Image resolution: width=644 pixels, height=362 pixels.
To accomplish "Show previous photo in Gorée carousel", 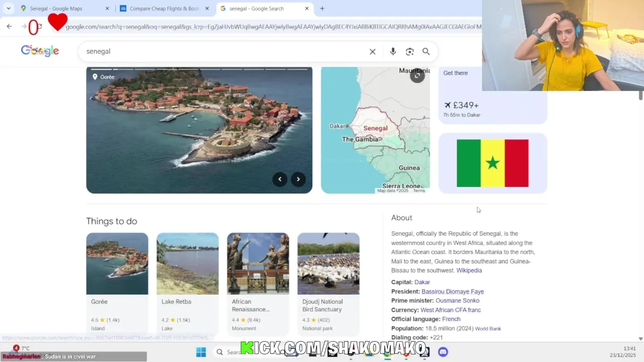I will [x=280, y=179].
